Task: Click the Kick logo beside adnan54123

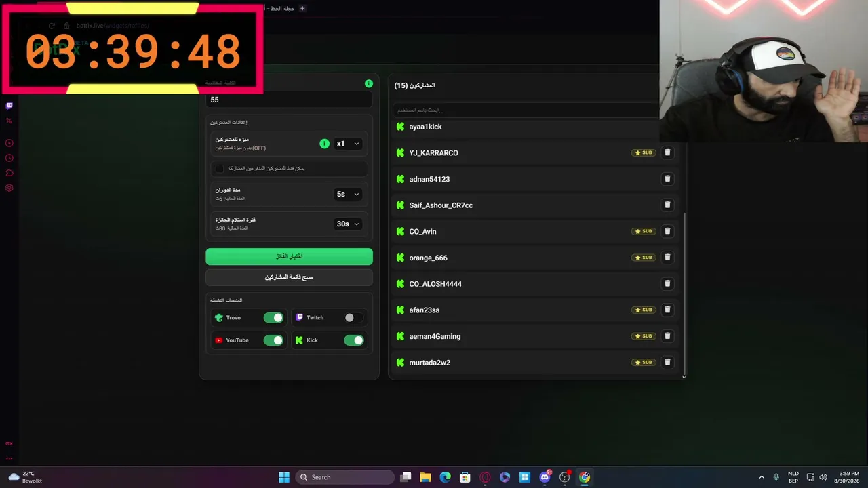Action: [400, 179]
